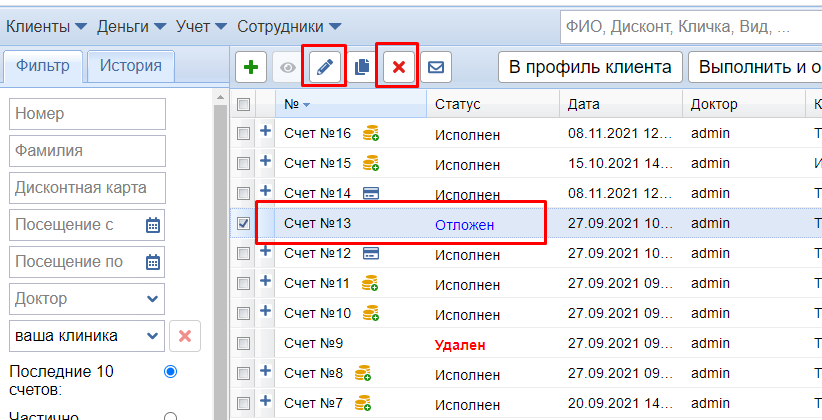The height and width of the screenshot is (420, 822).
Task: Open the Деньги menu
Action: [131, 25]
